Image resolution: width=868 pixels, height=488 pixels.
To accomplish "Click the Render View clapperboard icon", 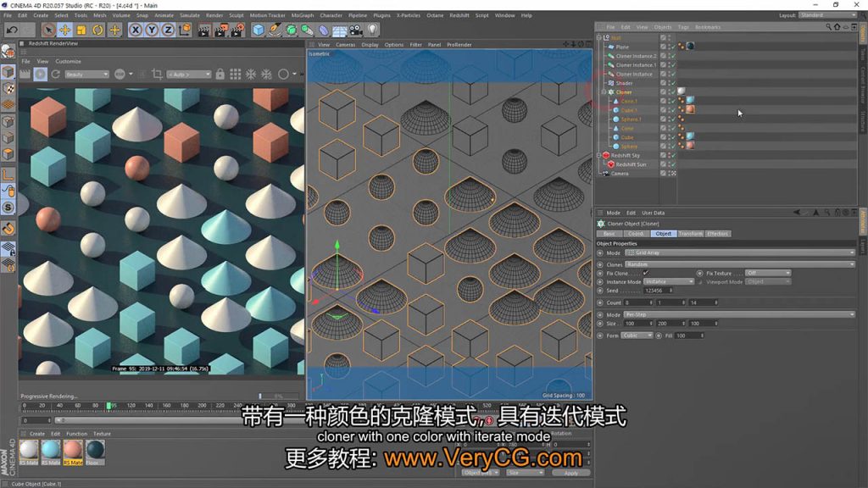I will [203, 30].
